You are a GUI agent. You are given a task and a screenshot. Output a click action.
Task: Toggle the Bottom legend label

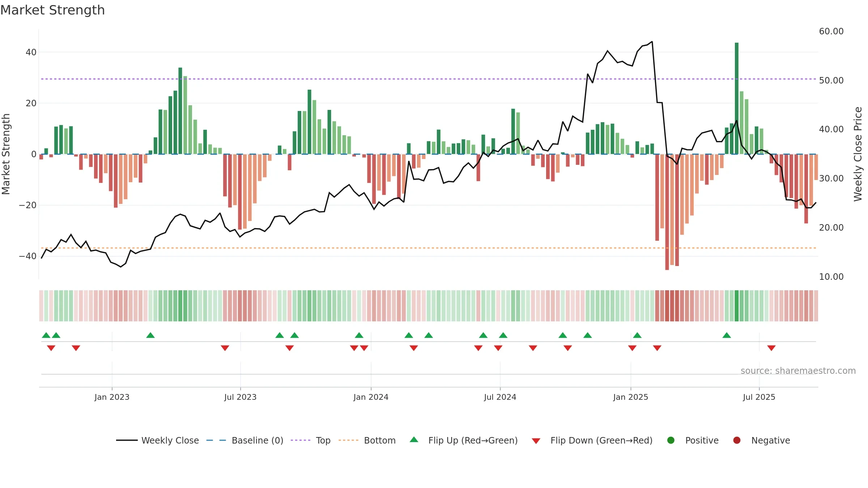[380, 440]
